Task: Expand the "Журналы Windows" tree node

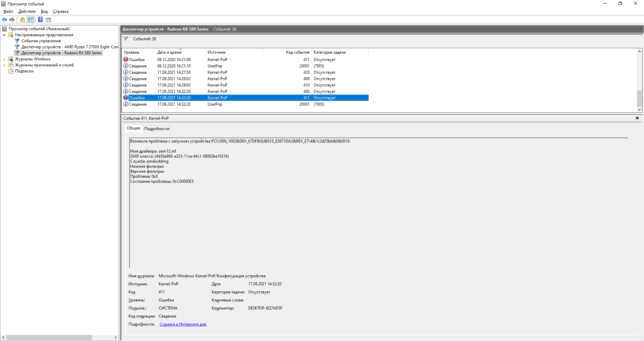Action: point(4,59)
